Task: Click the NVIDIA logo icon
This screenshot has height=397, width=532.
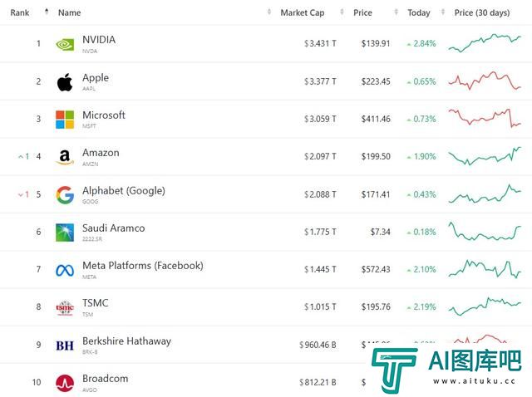Action: pos(65,44)
